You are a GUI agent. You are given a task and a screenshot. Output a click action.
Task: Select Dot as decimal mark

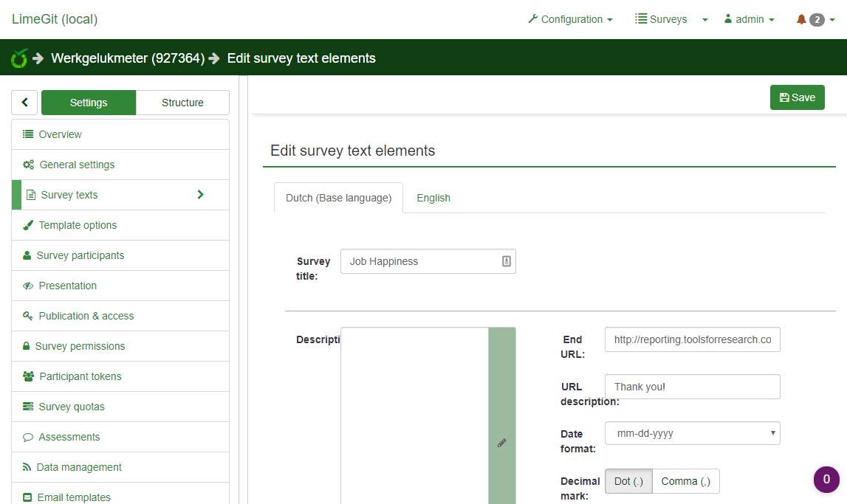(628, 481)
